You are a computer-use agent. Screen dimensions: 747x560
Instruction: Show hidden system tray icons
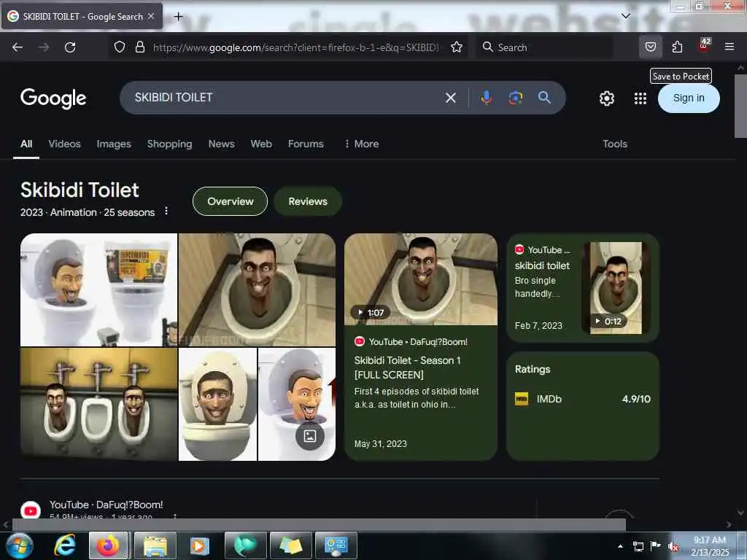pyautogui.click(x=620, y=546)
